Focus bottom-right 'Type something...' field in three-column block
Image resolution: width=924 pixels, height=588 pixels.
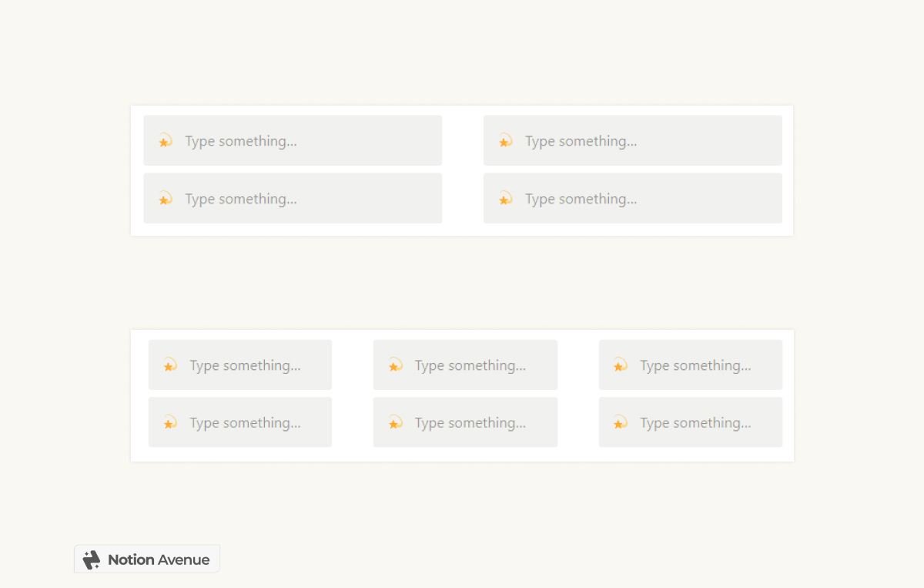tap(695, 423)
